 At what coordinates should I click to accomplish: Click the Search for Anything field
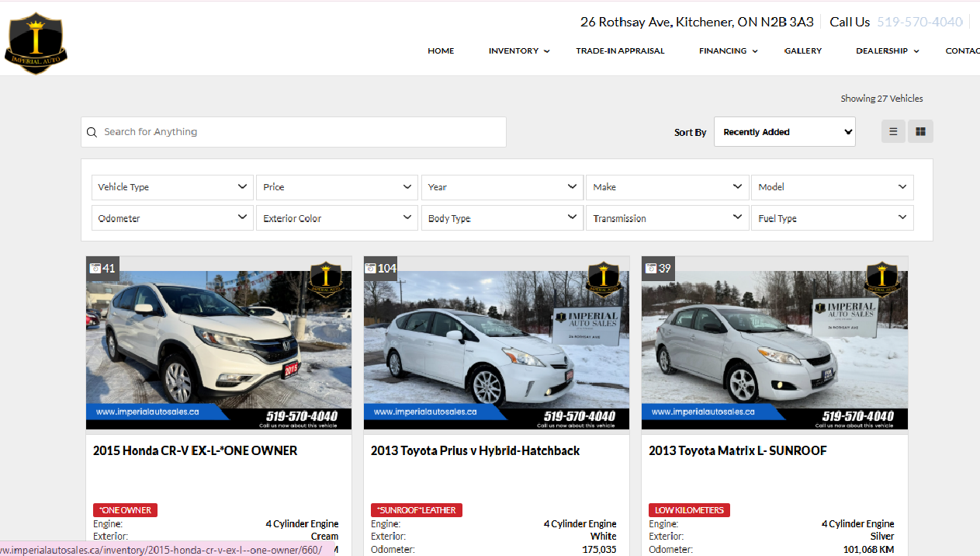coord(303,132)
